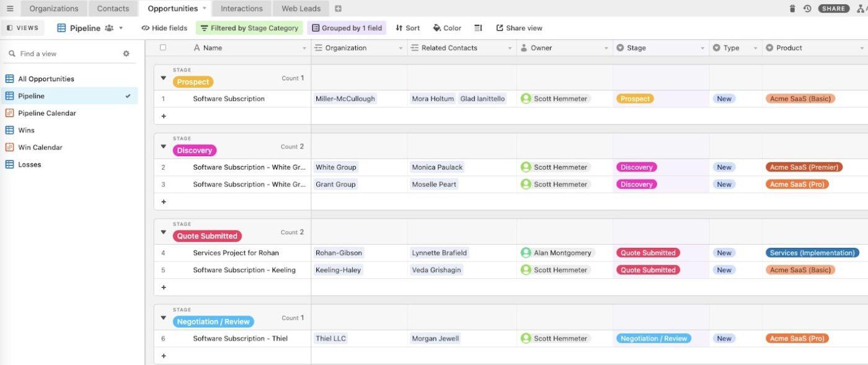Add a new table with the plus icon
The height and width of the screenshot is (365, 868).
[338, 9]
